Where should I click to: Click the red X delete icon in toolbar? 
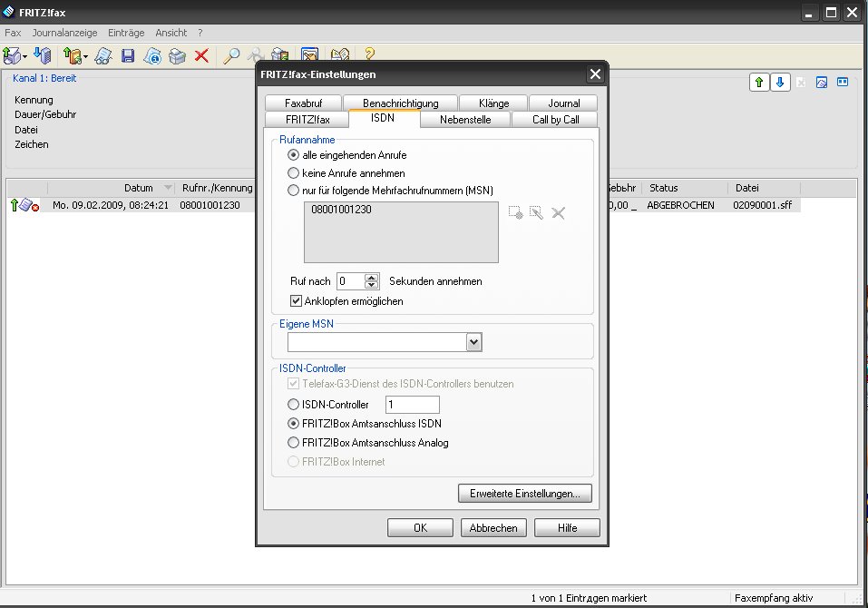[201, 56]
